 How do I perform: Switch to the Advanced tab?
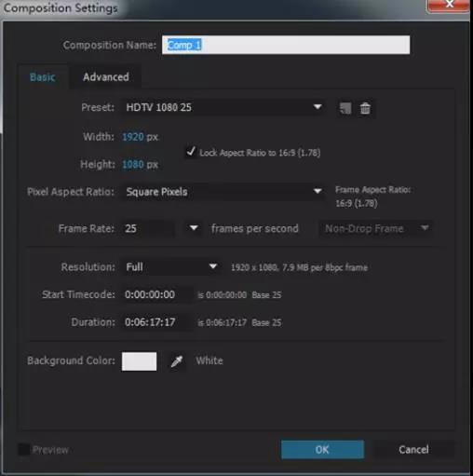click(106, 77)
